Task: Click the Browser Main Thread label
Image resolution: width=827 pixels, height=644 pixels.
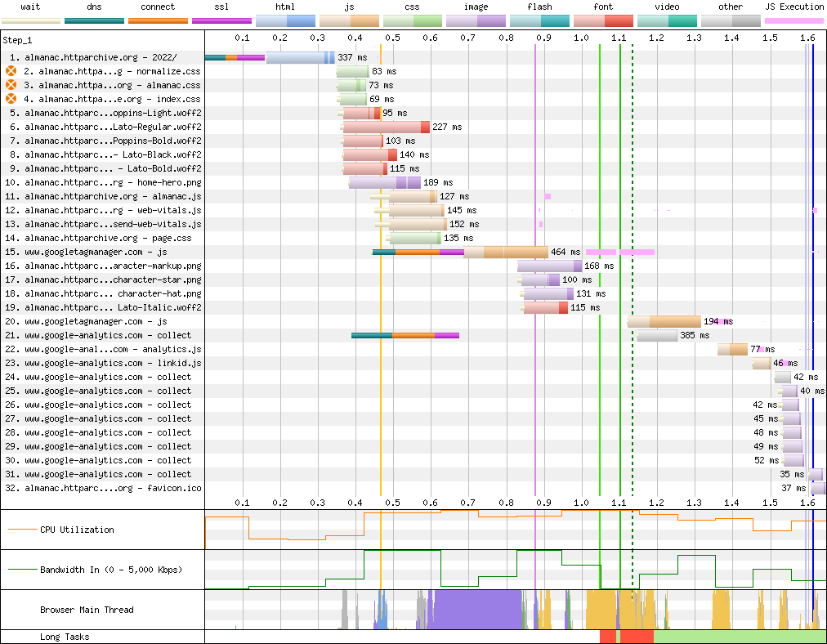Action: point(87,610)
